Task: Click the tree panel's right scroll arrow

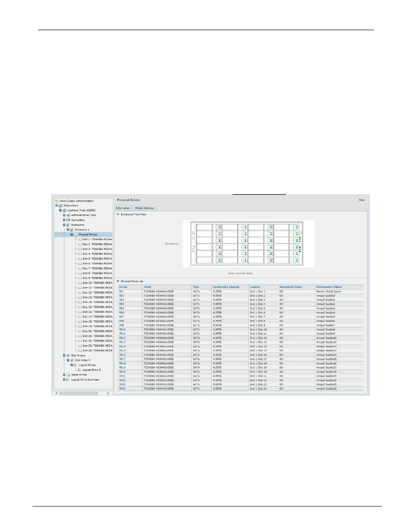Action: (x=108, y=393)
